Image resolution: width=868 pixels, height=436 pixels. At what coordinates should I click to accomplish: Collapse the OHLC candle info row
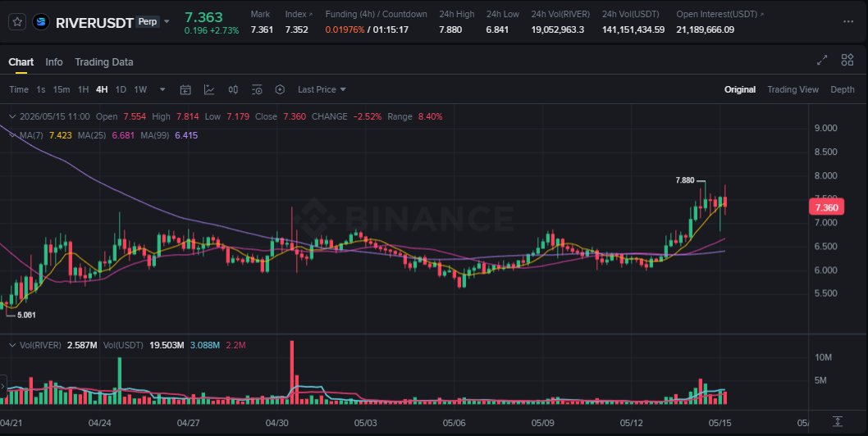[12, 116]
